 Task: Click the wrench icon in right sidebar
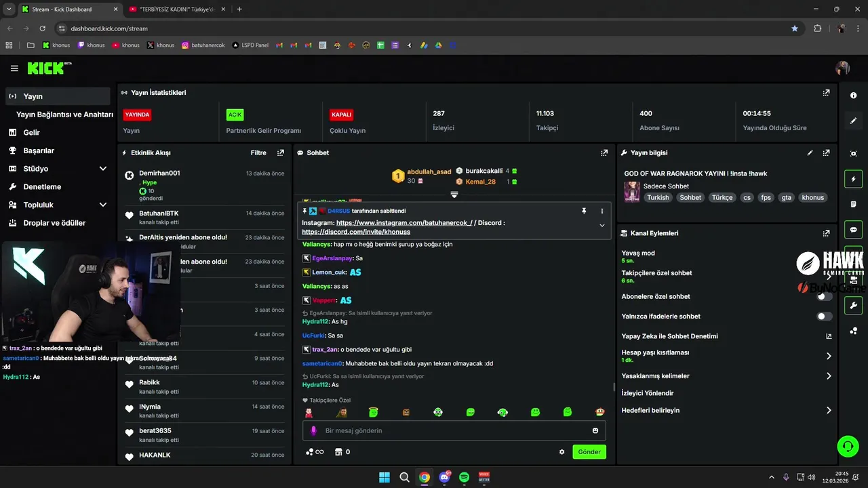point(854,306)
